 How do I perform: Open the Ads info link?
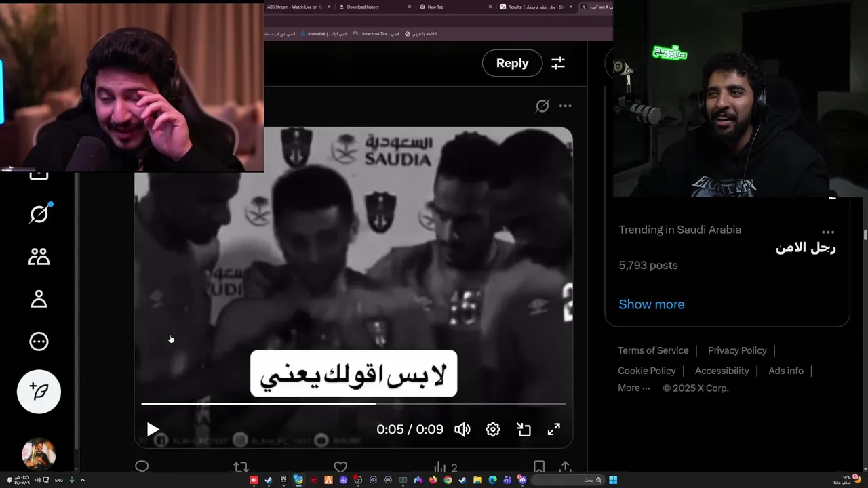point(786,371)
